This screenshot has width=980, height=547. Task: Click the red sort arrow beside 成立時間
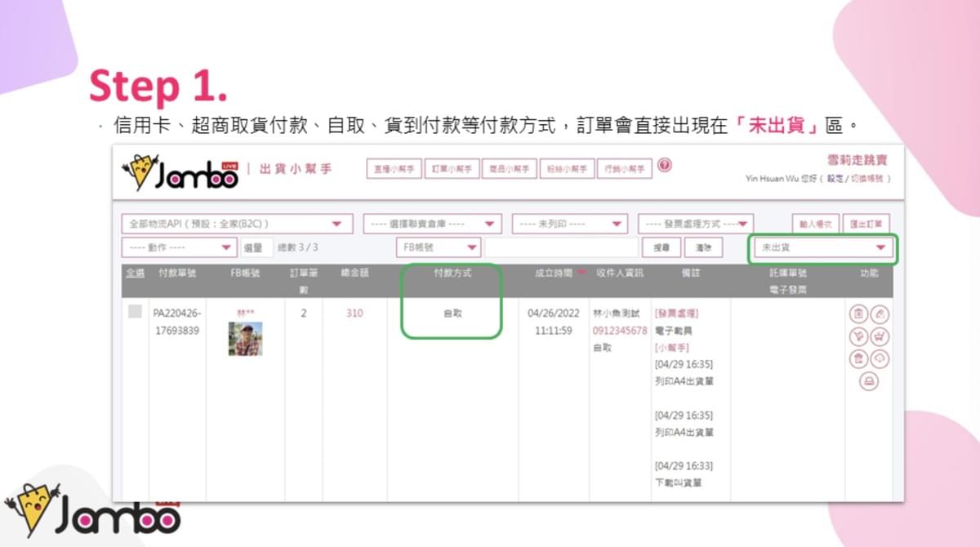[x=581, y=273]
